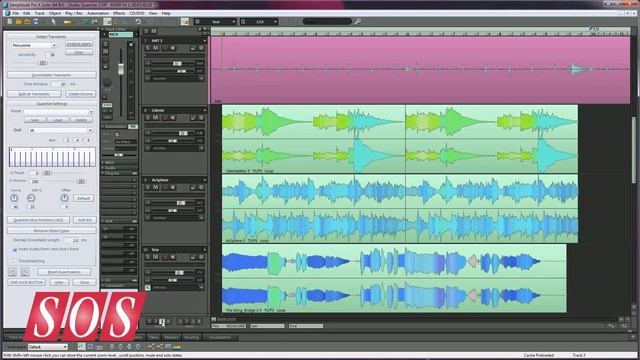Open the Track menu
The width and height of the screenshot is (640, 360).
40,13
